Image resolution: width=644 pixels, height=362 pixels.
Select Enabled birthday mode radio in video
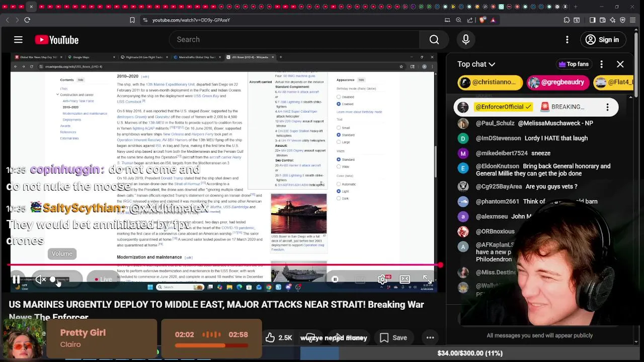pyautogui.click(x=339, y=104)
